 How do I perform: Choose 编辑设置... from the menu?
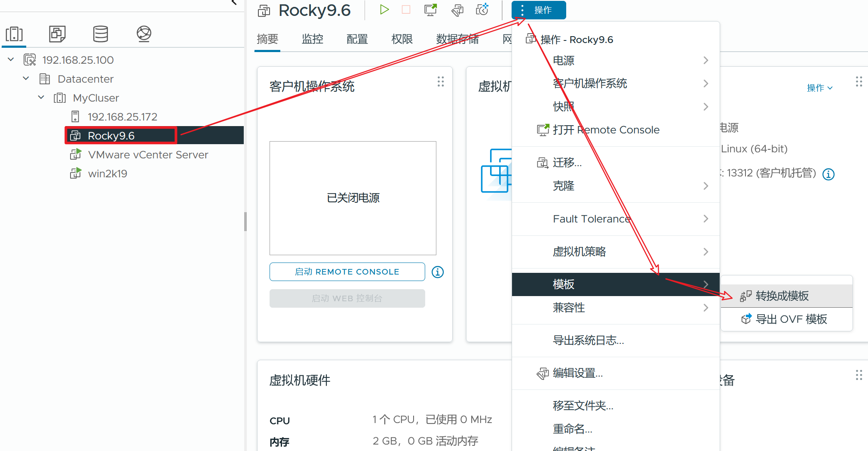coord(616,373)
